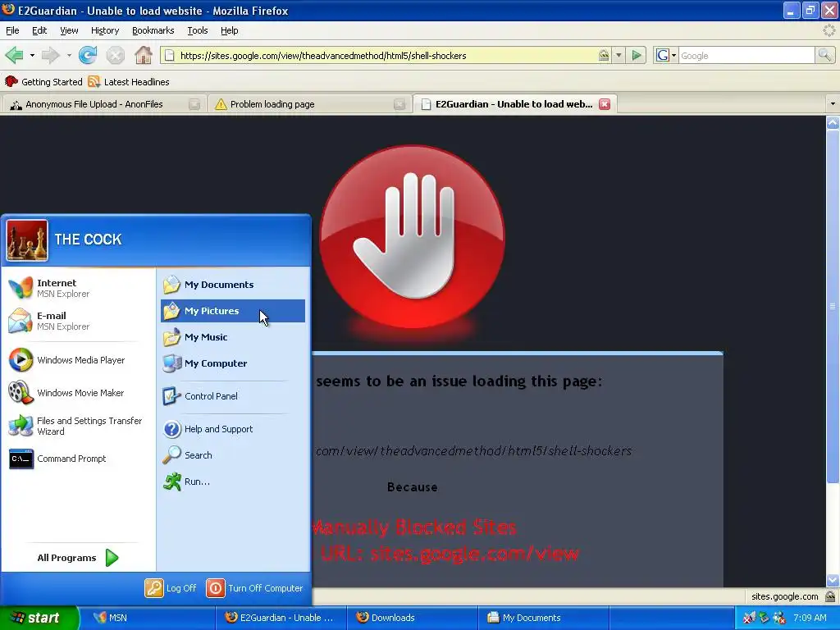Open Control Panel
Screen dimensions: 840x630
point(232,396)
